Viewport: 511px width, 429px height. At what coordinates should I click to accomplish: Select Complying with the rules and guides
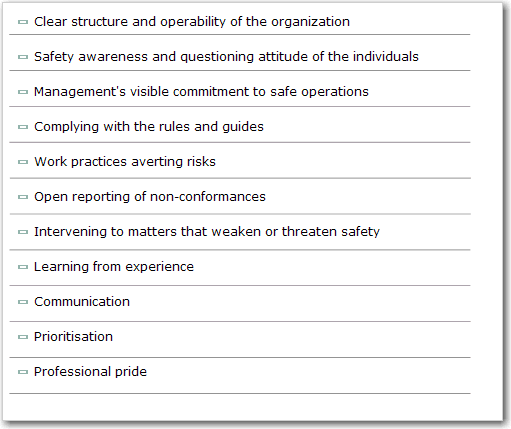click(149, 127)
